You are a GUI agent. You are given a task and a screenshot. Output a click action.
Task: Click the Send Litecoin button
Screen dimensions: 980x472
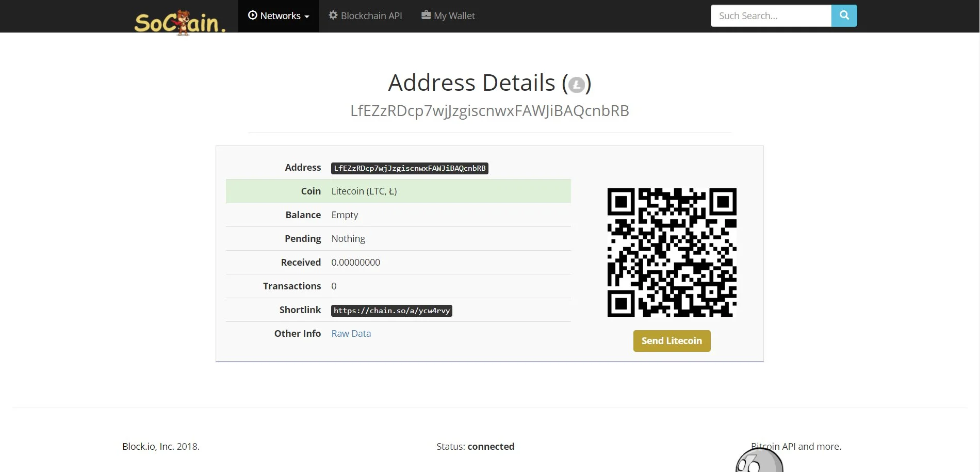672,341
